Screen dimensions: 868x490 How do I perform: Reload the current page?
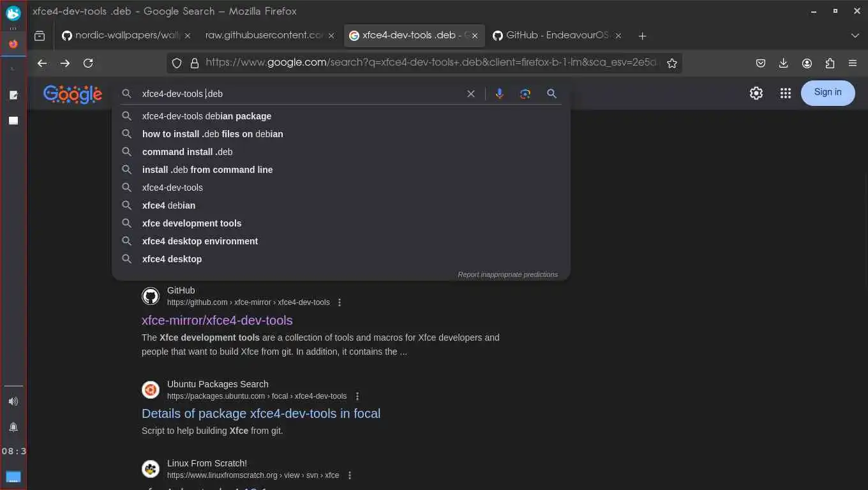click(88, 63)
